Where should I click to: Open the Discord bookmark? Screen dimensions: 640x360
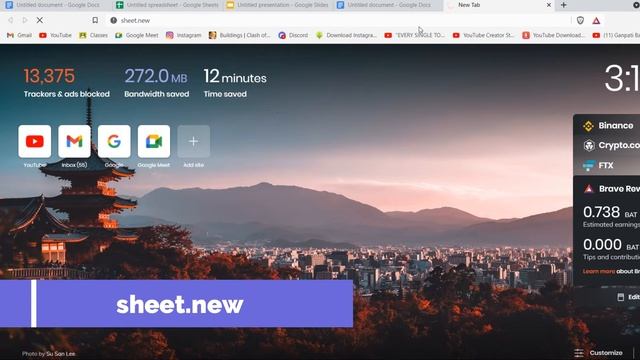point(293,36)
